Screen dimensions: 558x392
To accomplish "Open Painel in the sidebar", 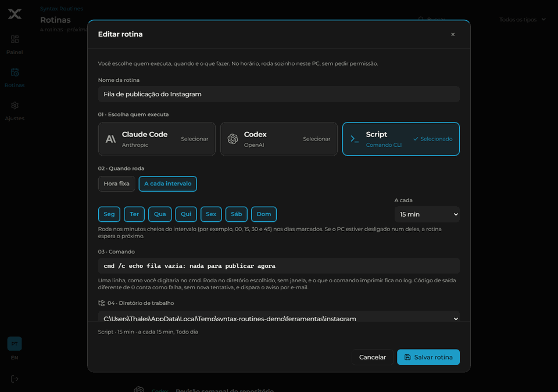I will coord(15,45).
